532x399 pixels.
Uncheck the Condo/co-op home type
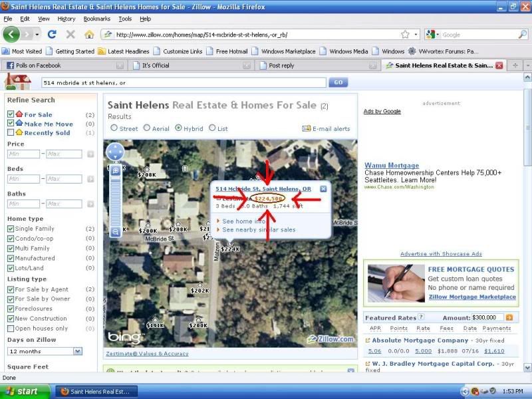11,239
